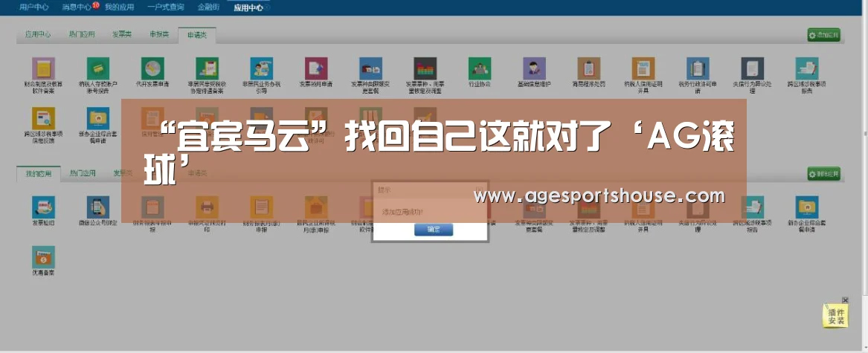Open 财会制度及核算软件备案 app icon
This screenshot has height=353, width=868.
(43, 68)
